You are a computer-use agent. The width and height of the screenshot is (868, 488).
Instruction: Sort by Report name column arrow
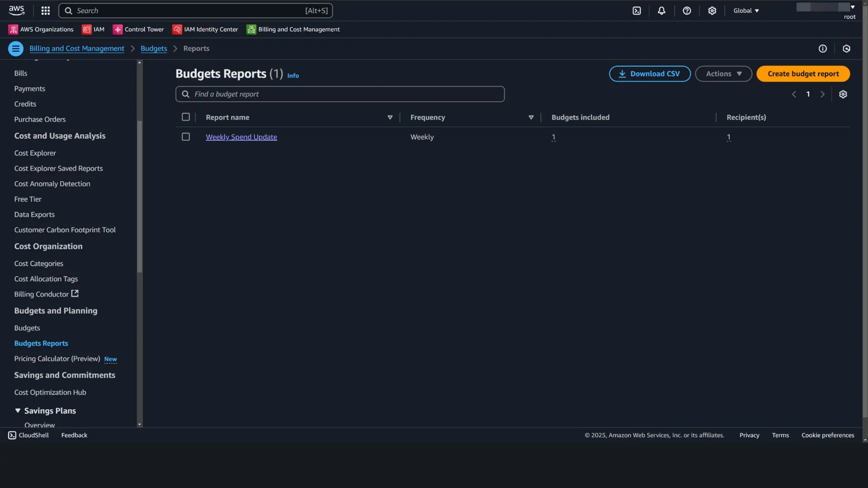point(389,117)
